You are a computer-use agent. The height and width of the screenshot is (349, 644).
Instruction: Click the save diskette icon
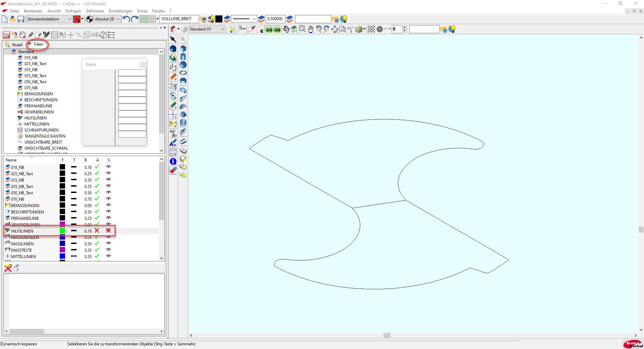pos(21,19)
